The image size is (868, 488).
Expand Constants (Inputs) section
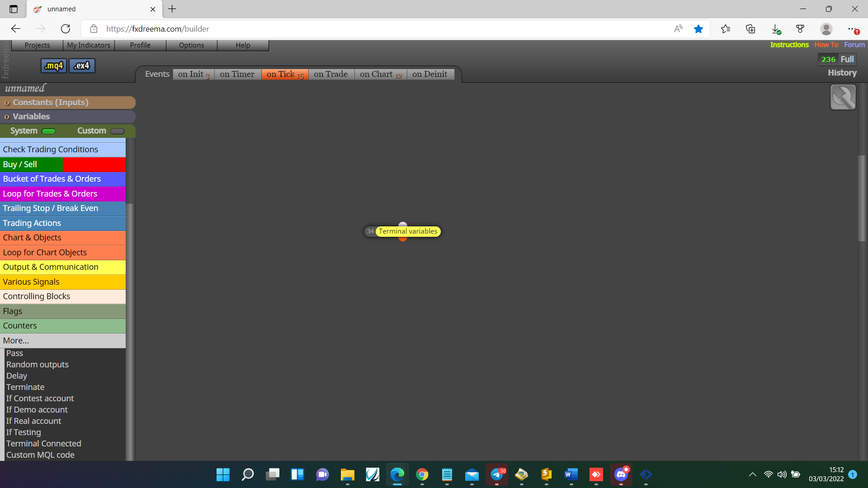[68, 103]
